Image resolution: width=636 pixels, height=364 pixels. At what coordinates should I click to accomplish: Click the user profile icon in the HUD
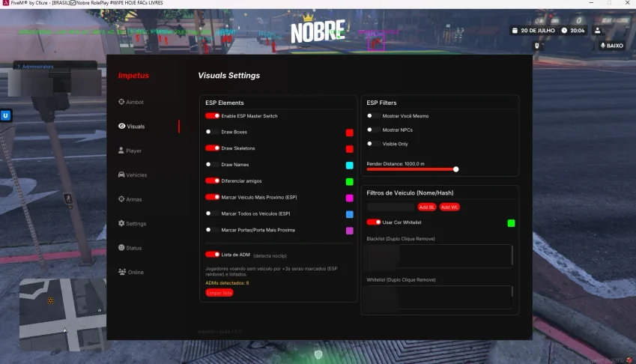pos(598,31)
